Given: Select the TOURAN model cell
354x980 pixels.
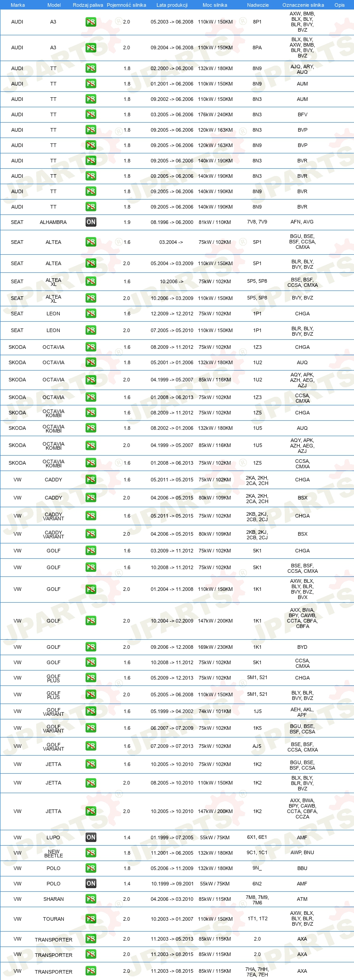Looking at the screenshot, I should click(53, 919).
